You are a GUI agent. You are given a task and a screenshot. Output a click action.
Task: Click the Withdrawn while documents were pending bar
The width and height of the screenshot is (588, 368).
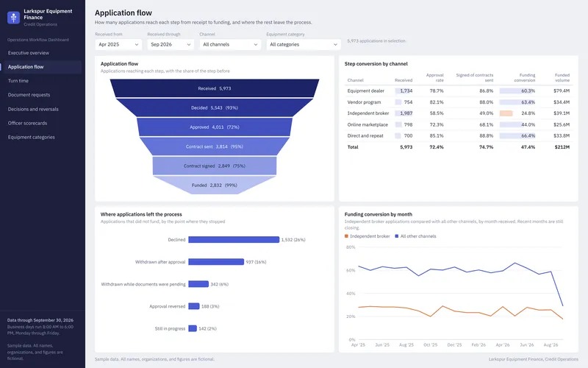click(x=198, y=284)
